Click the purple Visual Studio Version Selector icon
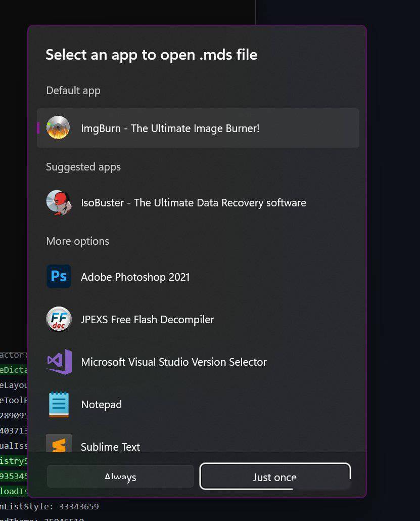This screenshot has height=521, width=420. pyautogui.click(x=59, y=362)
